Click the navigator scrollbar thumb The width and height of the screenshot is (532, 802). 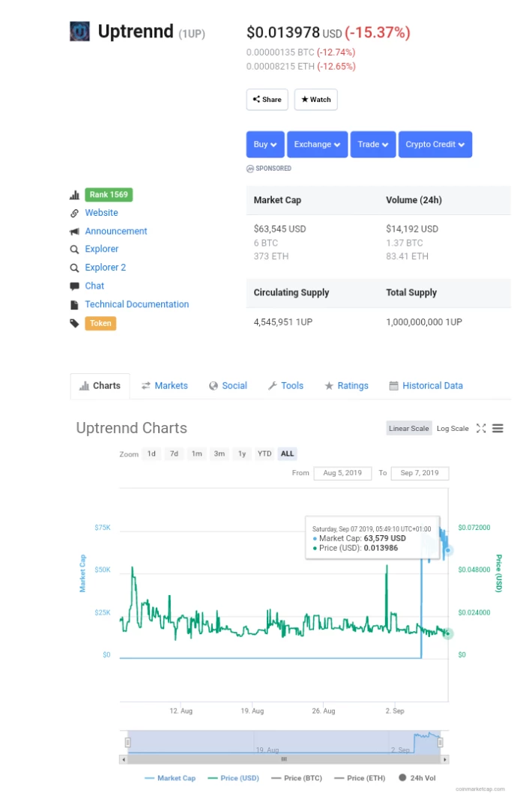(285, 759)
